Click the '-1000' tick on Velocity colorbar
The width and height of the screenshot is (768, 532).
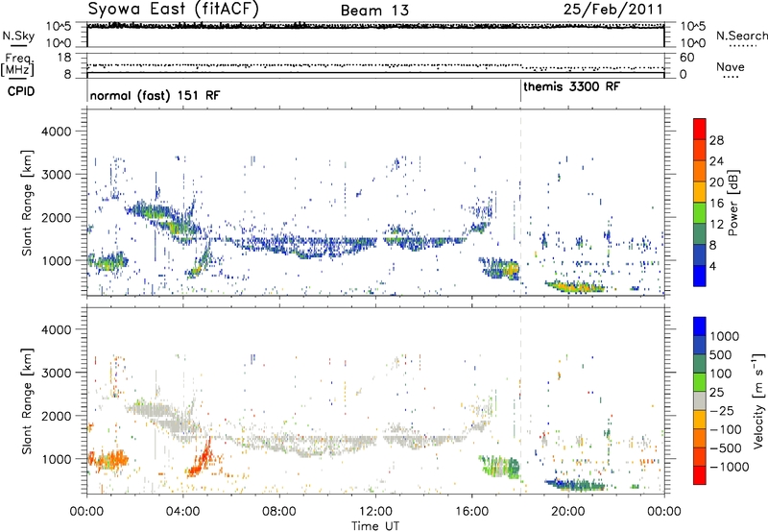(x=729, y=467)
